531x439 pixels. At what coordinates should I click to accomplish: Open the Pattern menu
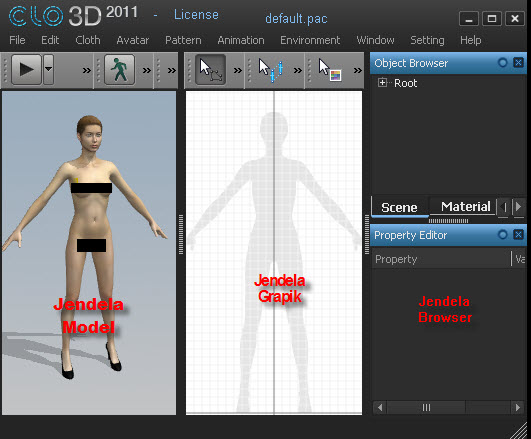point(183,40)
